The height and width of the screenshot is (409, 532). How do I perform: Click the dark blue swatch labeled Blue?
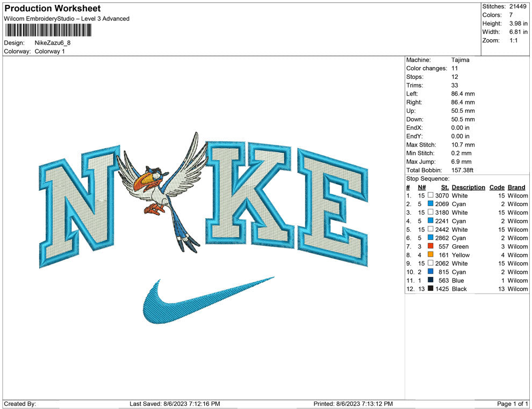point(430,280)
